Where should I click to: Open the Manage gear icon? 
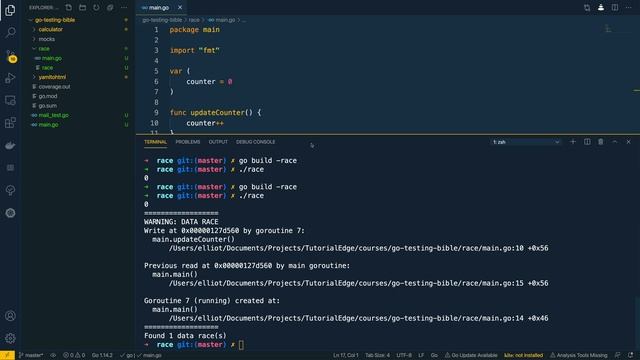point(10,338)
